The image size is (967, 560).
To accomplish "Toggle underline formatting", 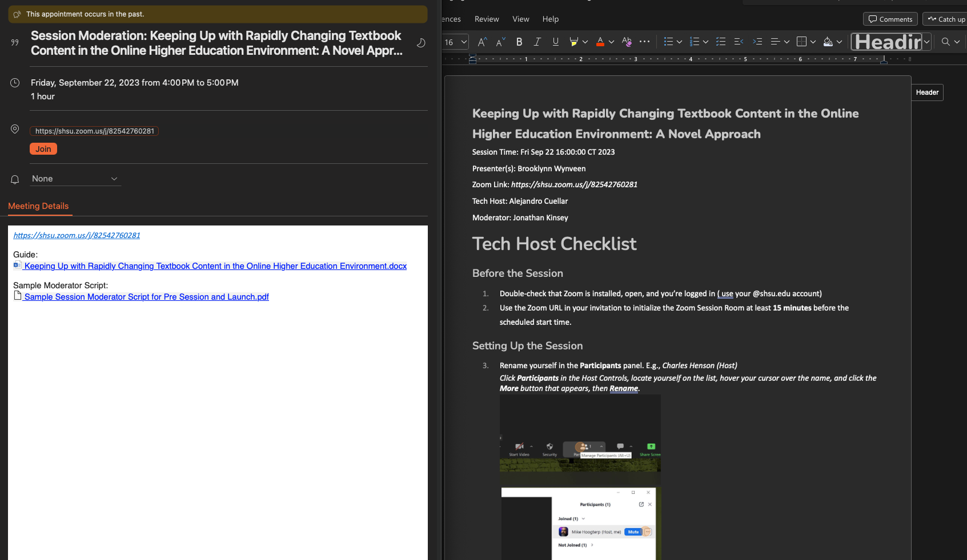I will (x=555, y=42).
